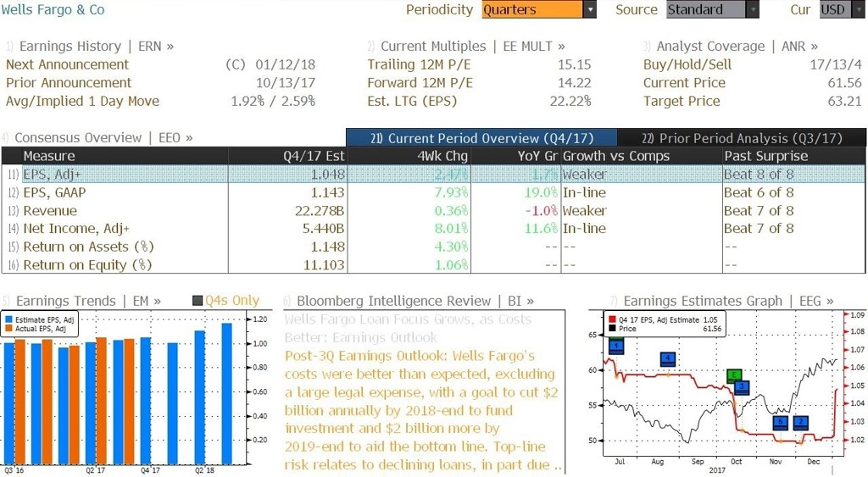Click the arrow next to Quarters

pos(590,9)
